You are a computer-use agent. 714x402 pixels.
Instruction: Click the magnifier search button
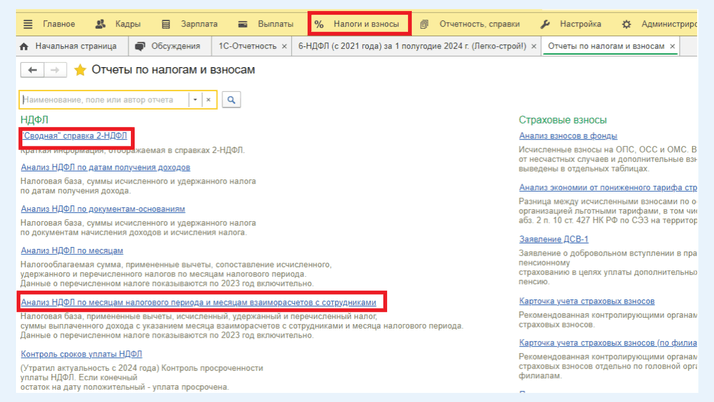click(x=231, y=100)
